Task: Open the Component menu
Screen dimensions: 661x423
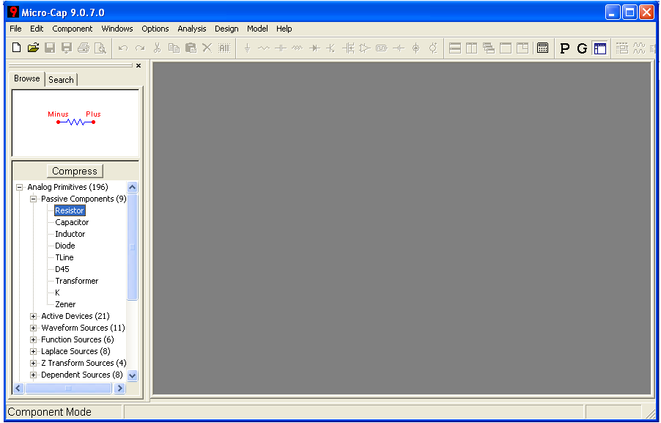Action: [x=72, y=29]
